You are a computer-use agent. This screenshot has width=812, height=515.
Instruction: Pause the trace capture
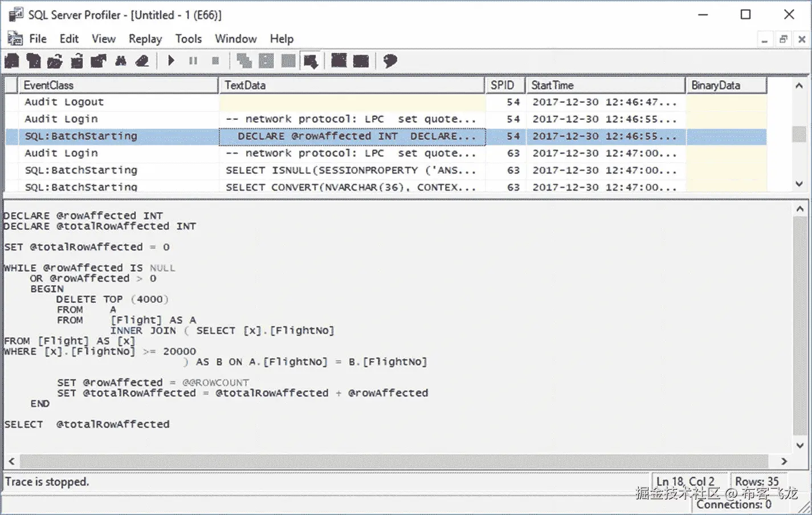[193, 60]
